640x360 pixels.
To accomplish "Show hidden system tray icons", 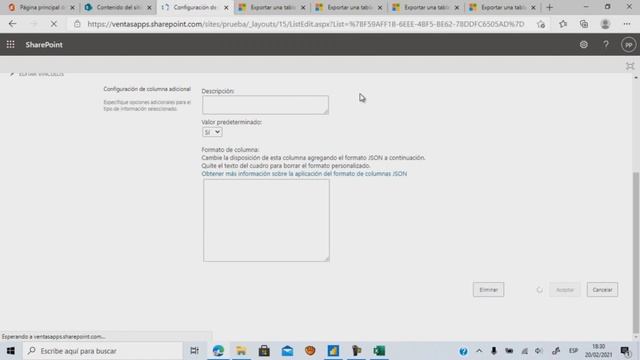I will pos(479,351).
